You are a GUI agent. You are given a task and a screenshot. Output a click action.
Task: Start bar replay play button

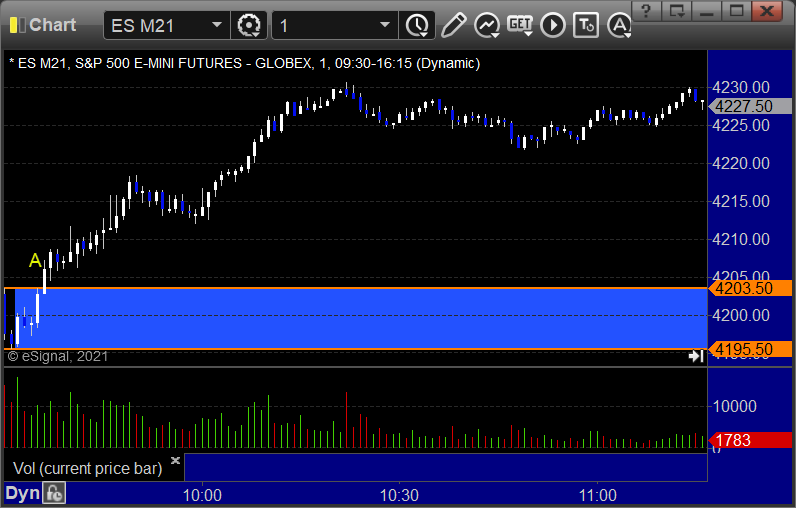pyautogui.click(x=553, y=25)
